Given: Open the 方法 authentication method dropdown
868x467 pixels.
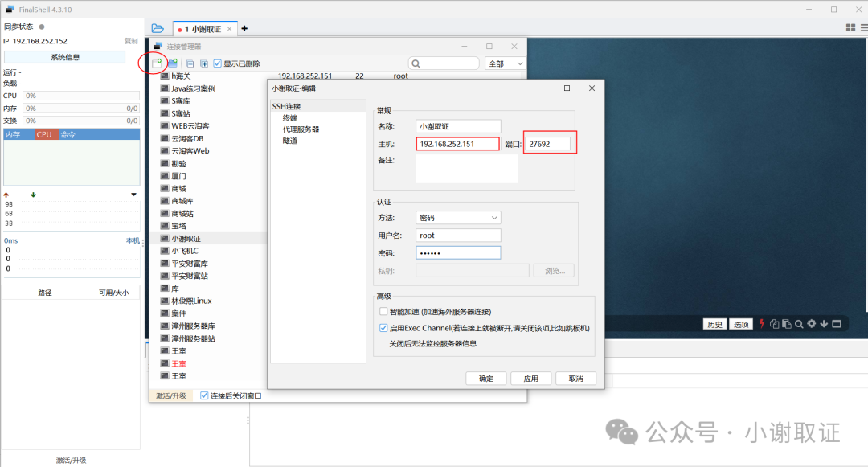Looking at the screenshot, I should (x=458, y=218).
